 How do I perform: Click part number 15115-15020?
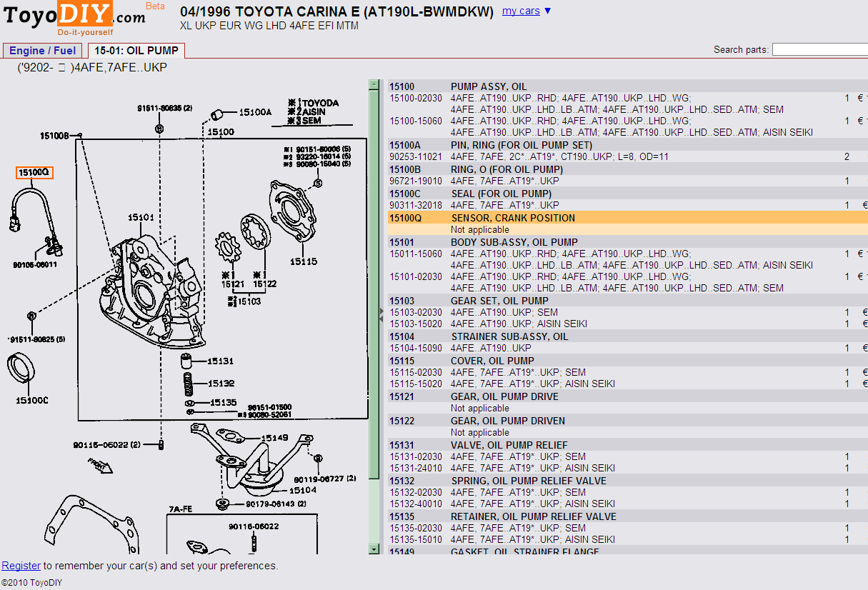pos(415,384)
